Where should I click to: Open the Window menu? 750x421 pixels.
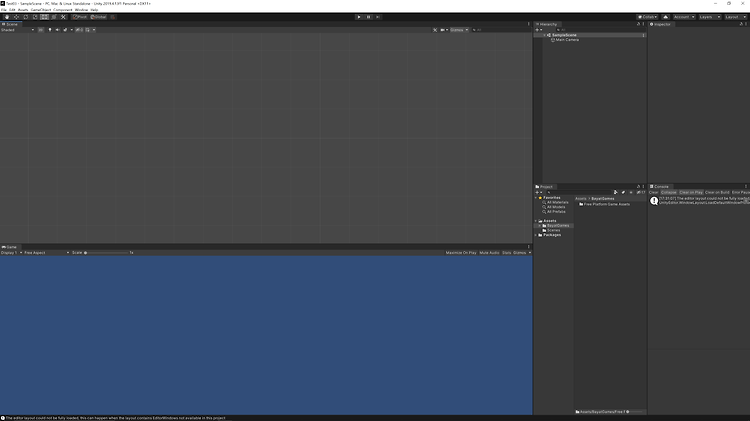tap(81, 10)
